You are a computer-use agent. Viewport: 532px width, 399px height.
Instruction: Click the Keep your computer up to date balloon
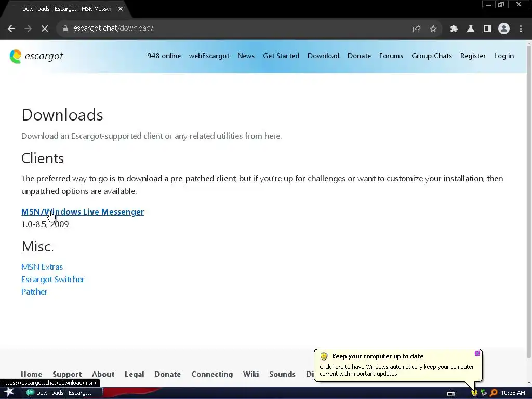(397, 365)
